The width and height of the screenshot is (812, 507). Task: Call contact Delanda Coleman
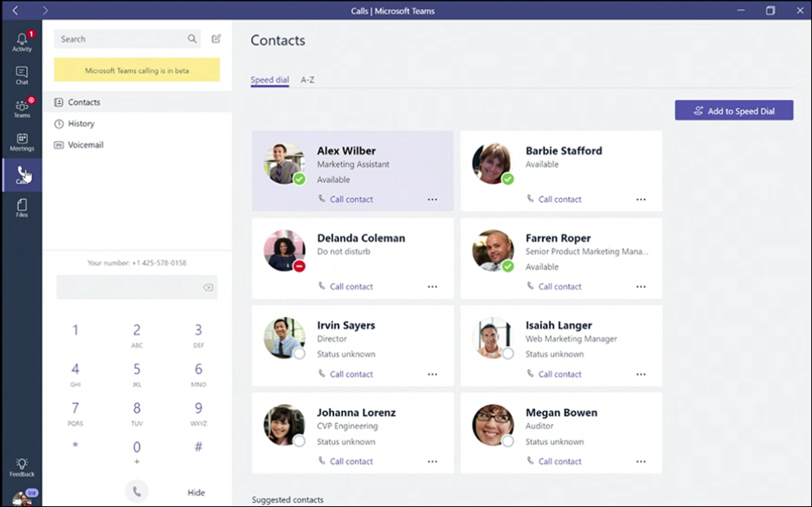pyautogui.click(x=345, y=286)
